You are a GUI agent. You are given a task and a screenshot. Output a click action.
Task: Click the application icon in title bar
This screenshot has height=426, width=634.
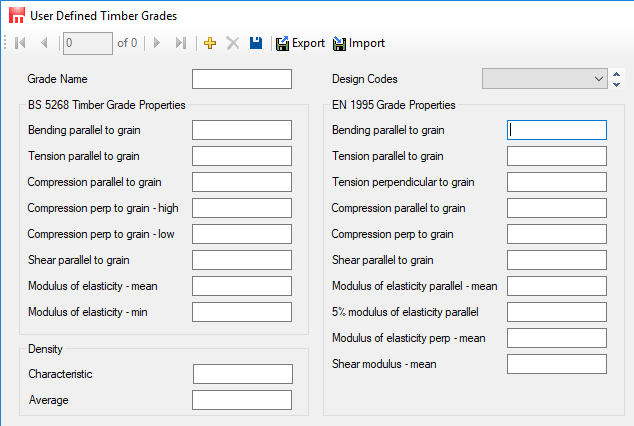tap(17, 15)
